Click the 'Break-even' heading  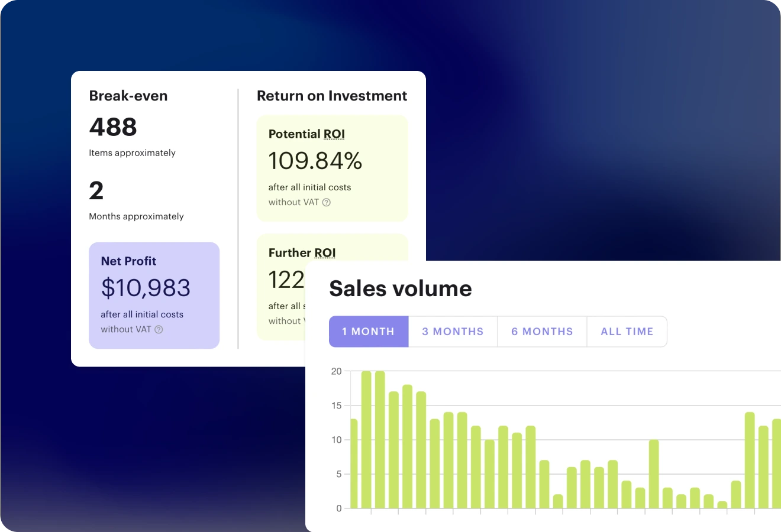click(128, 96)
